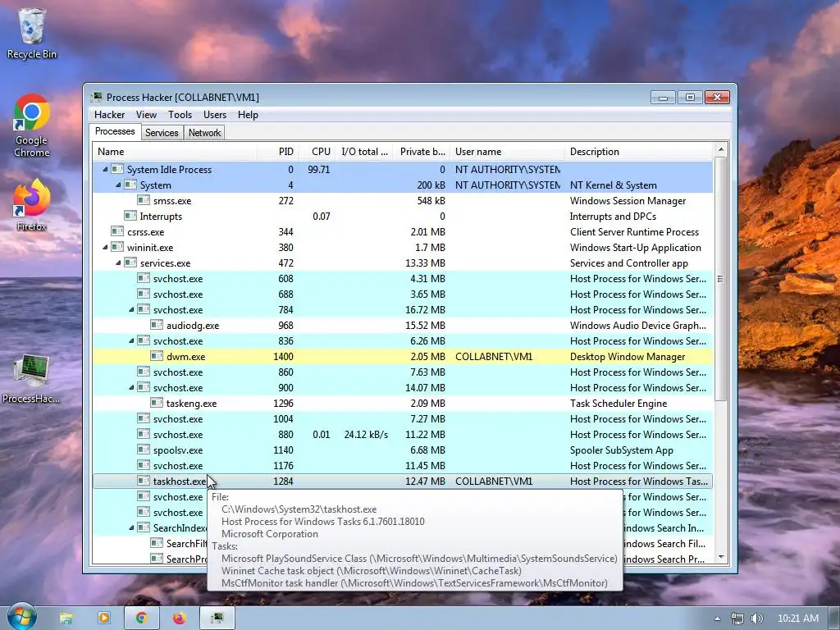Click 24.12 kB/s I/O value
840x630 pixels.
pyautogui.click(x=366, y=435)
